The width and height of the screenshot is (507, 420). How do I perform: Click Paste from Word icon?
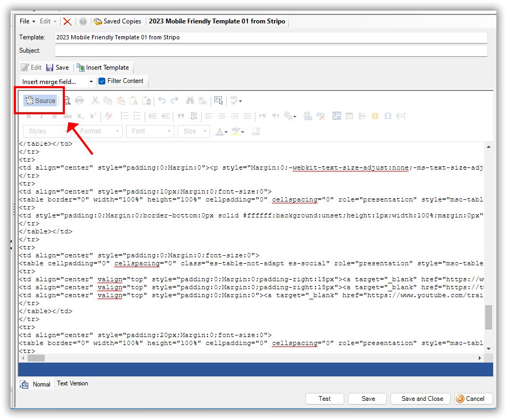[146, 100]
